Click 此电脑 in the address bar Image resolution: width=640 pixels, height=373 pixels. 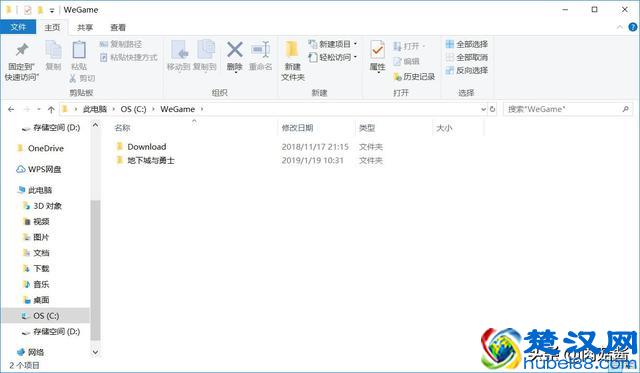(95, 109)
